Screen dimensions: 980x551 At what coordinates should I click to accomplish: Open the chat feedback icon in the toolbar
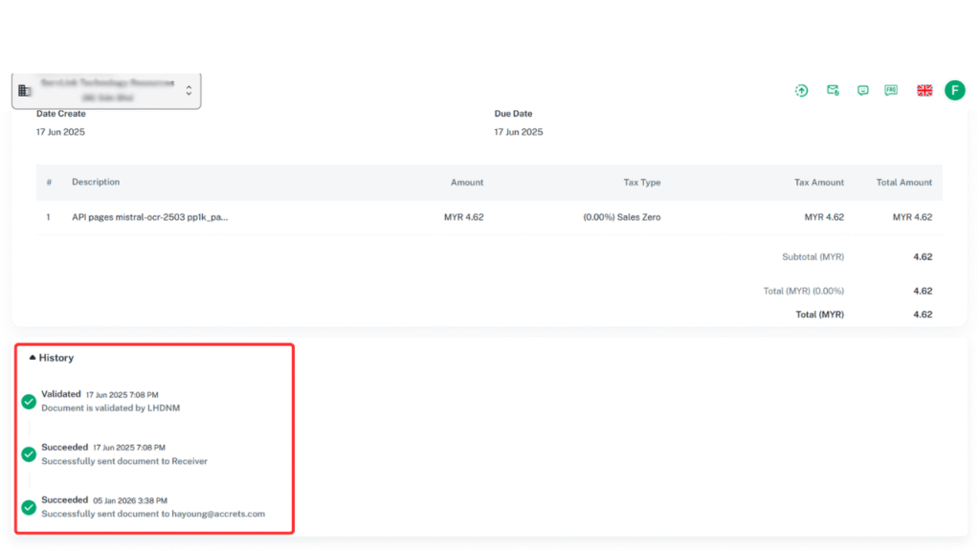[x=862, y=90]
